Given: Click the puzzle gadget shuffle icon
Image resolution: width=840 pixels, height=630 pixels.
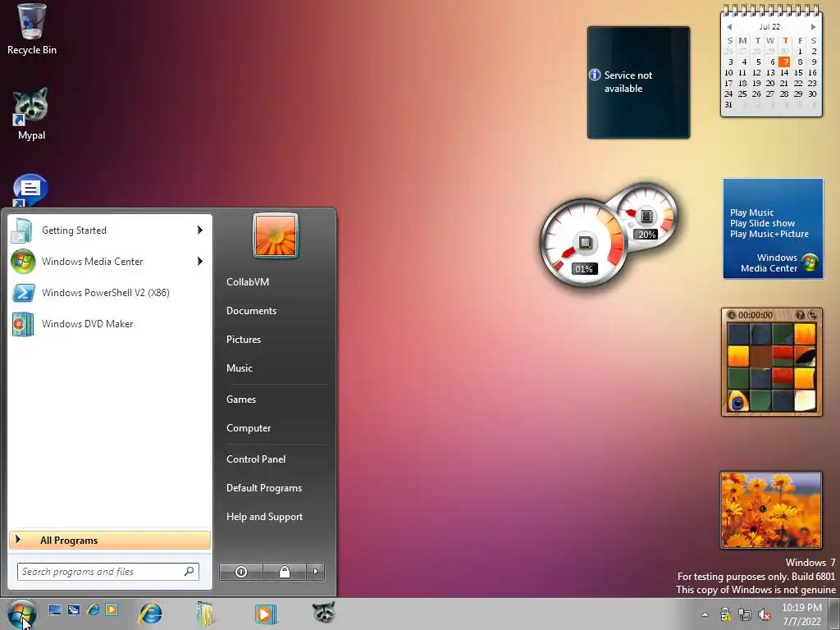Looking at the screenshot, I should [x=812, y=315].
